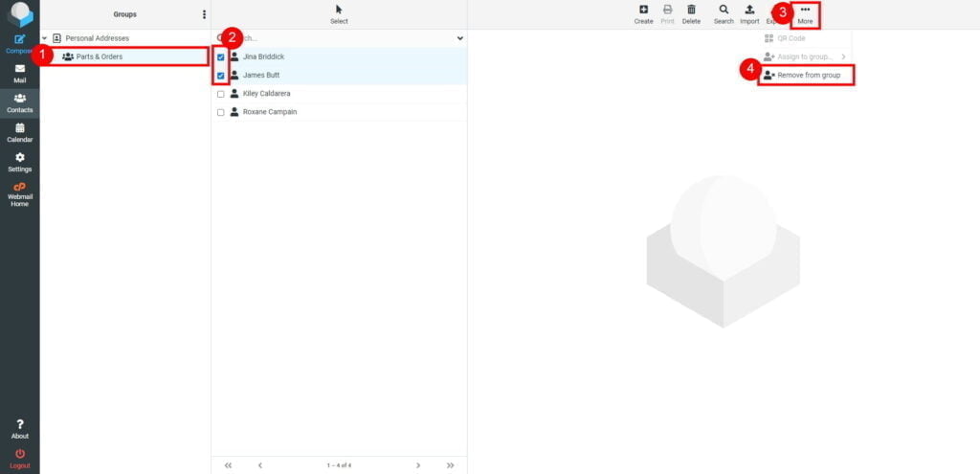The image size is (980, 474).
Task: Go to last page of contacts
Action: pyautogui.click(x=450, y=465)
